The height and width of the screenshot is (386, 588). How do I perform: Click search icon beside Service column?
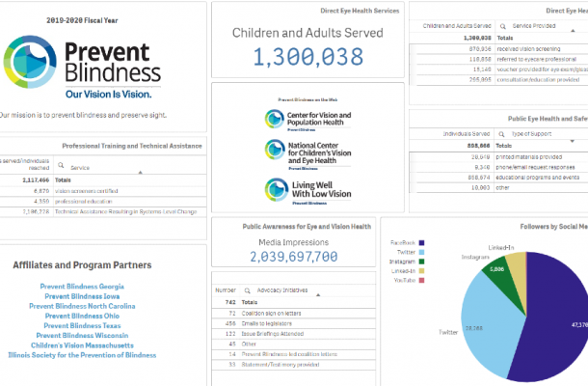click(61, 165)
